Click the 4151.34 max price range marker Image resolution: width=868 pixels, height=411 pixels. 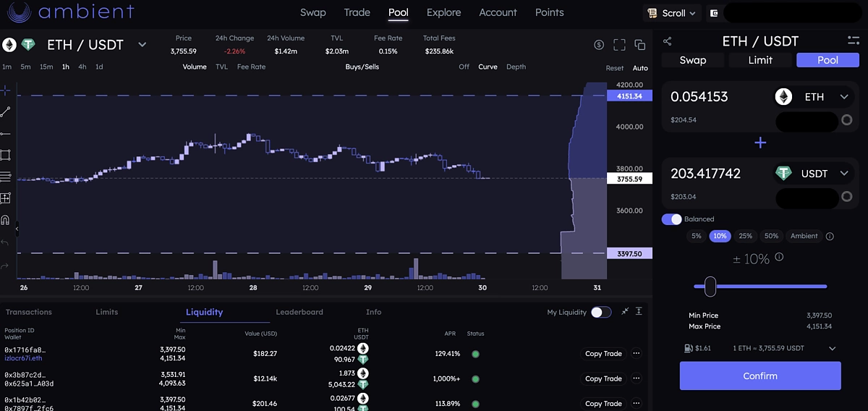coord(629,96)
